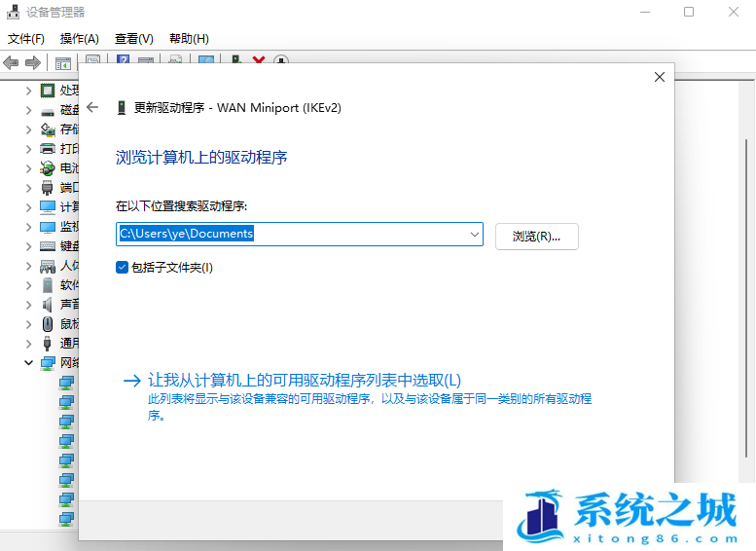Image resolution: width=756 pixels, height=551 pixels.
Task: Click the show/hide console tree toolbar icon
Action: (62, 62)
